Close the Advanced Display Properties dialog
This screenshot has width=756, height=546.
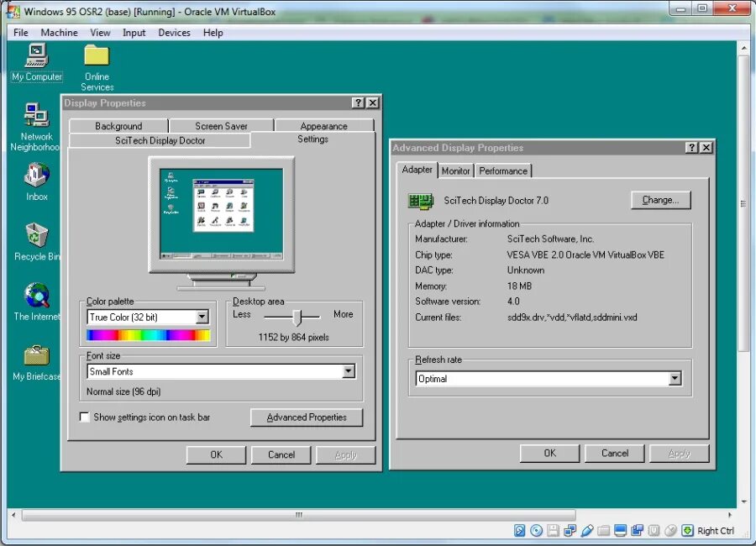pos(706,148)
